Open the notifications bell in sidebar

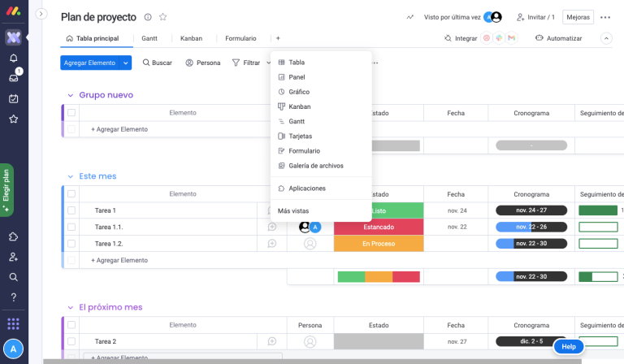13,58
